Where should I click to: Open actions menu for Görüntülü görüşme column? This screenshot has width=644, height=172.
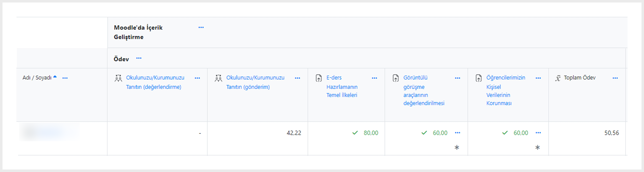458,78
